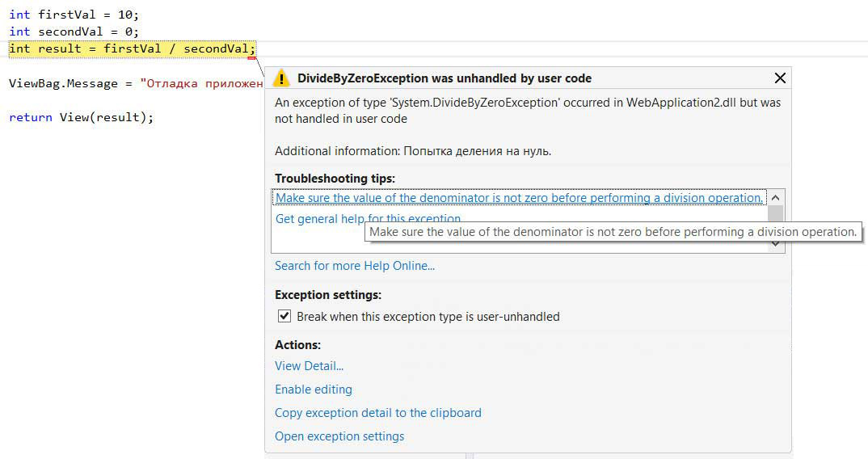Open exception settings link
Image resolution: width=868 pixels, height=459 pixels.
pyautogui.click(x=339, y=436)
